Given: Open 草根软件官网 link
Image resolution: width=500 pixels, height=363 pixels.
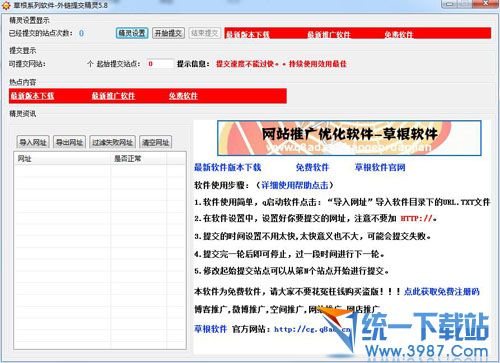Looking at the screenshot, I should (380, 167).
